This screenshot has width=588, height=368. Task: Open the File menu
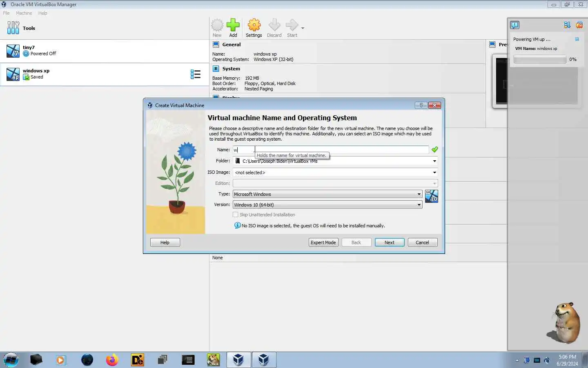click(6, 13)
